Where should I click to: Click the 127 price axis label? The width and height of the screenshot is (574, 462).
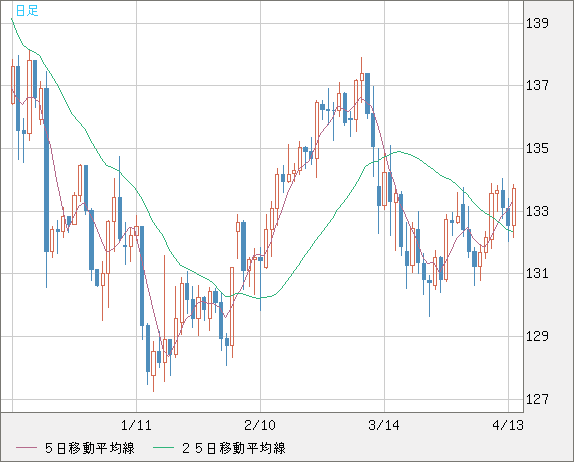coord(537,399)
